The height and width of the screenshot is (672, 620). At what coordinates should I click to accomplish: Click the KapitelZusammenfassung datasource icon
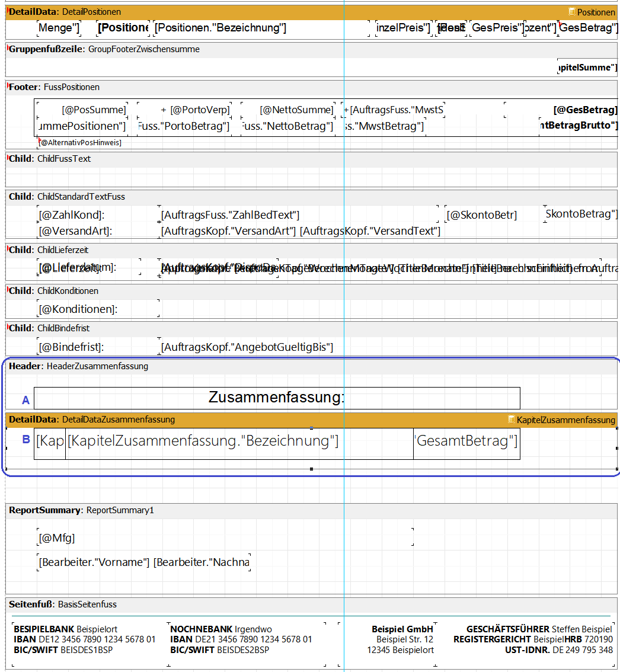(511, 419)
